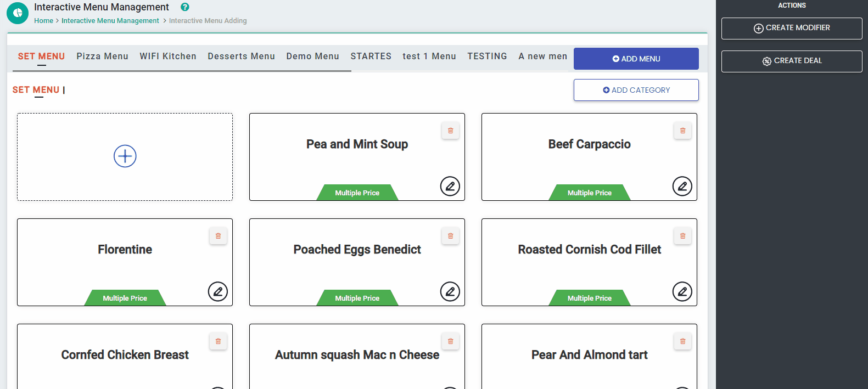Viewport: 868px width, 389px height.
Task: Edit the Pea and Mint Soup item
Action: point(450,187)
